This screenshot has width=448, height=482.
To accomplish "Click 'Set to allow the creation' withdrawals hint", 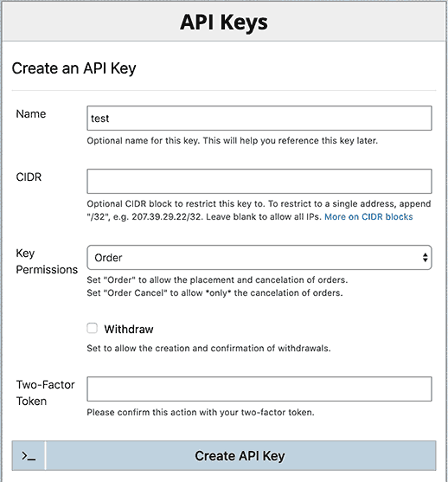I will coord(208,348).
